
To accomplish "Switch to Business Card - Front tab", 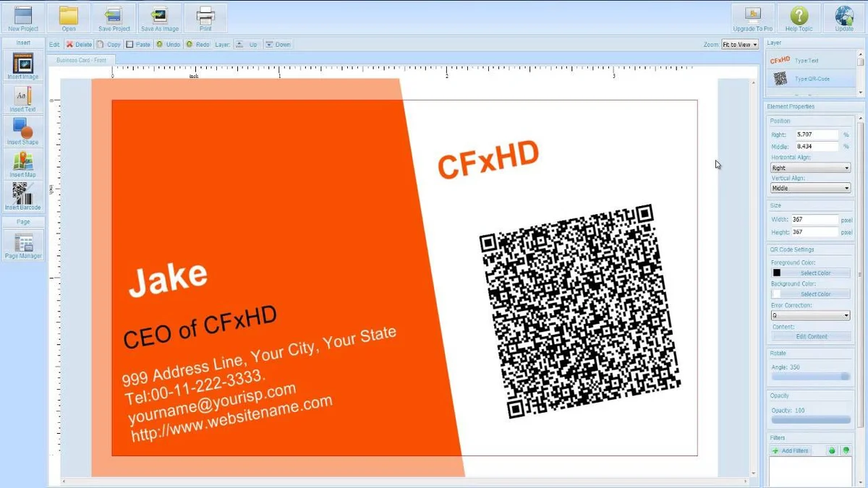I will (82, 60).
